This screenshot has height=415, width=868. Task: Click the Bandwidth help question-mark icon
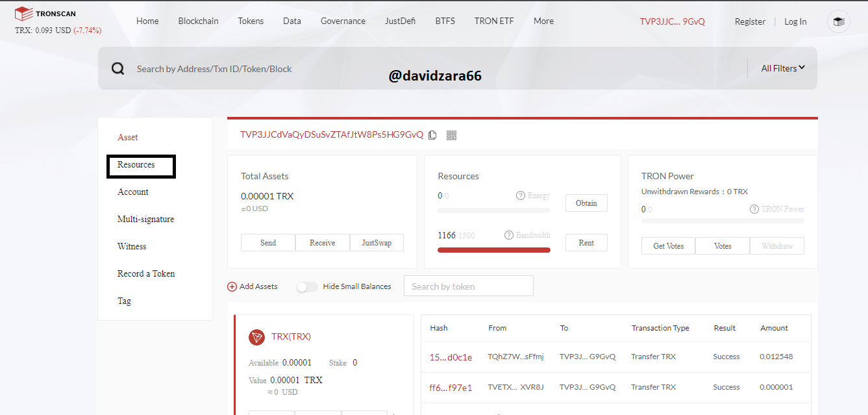[x=509, y=235]
